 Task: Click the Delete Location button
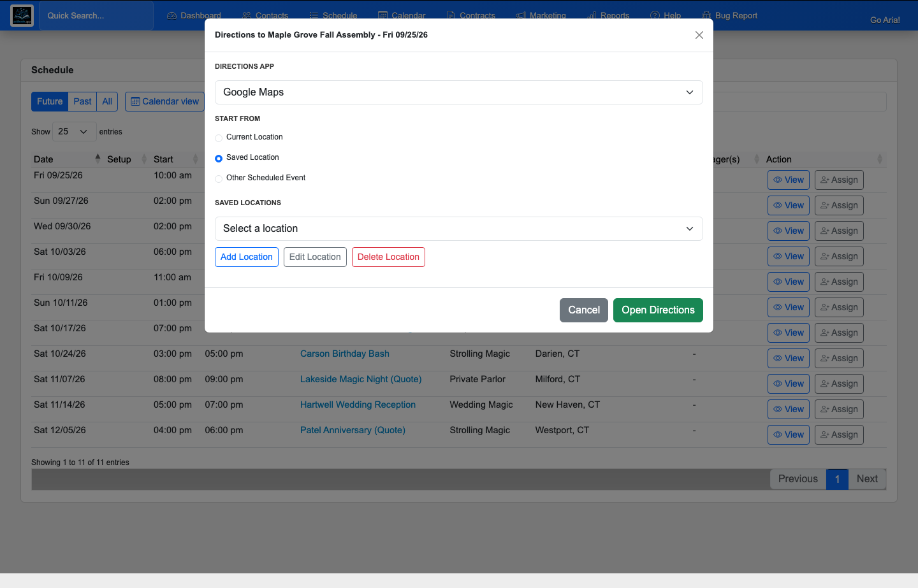click(x=388, y=257)
